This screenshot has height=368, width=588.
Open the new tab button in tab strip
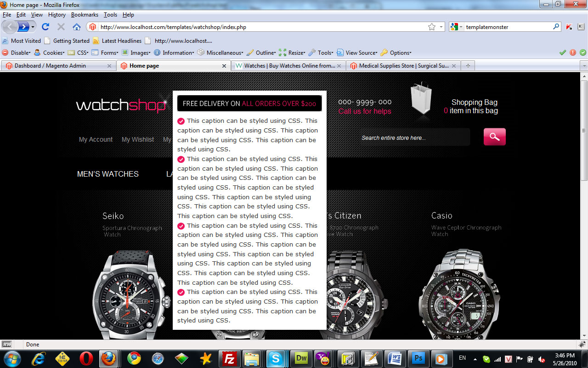pyautogui.click(x=468, y=66)
